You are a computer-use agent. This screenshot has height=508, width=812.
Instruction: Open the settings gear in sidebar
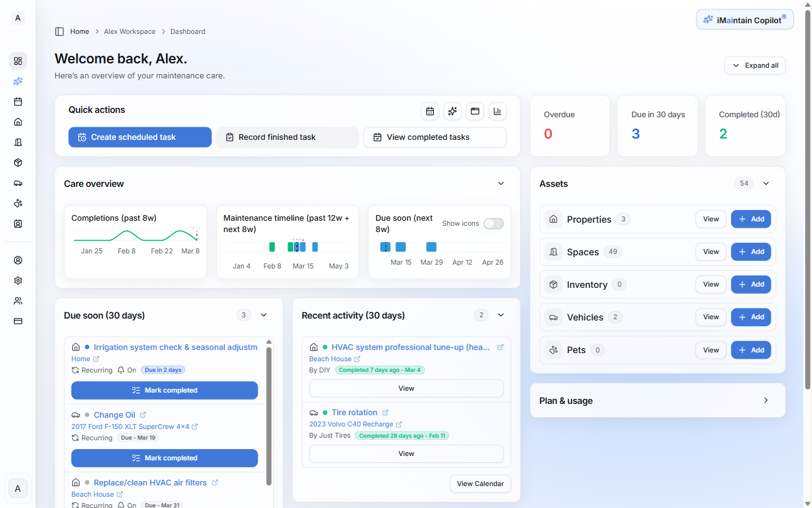(x=18, y=280)
